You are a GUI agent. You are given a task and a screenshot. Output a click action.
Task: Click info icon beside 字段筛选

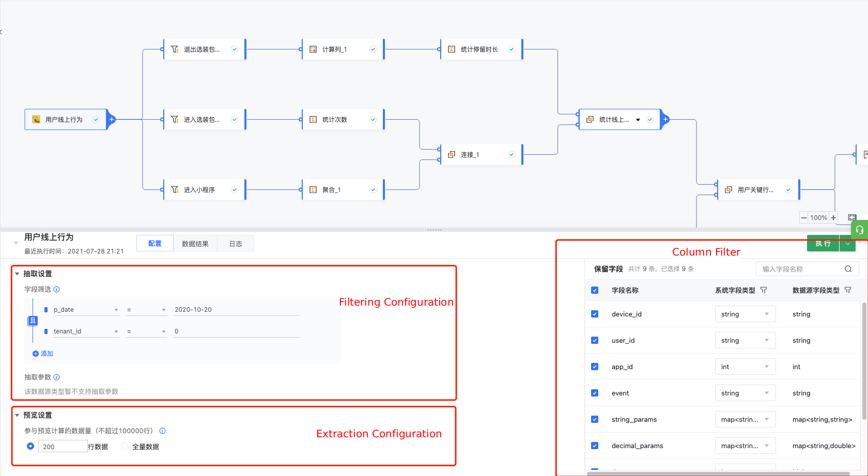coord(57,289)
